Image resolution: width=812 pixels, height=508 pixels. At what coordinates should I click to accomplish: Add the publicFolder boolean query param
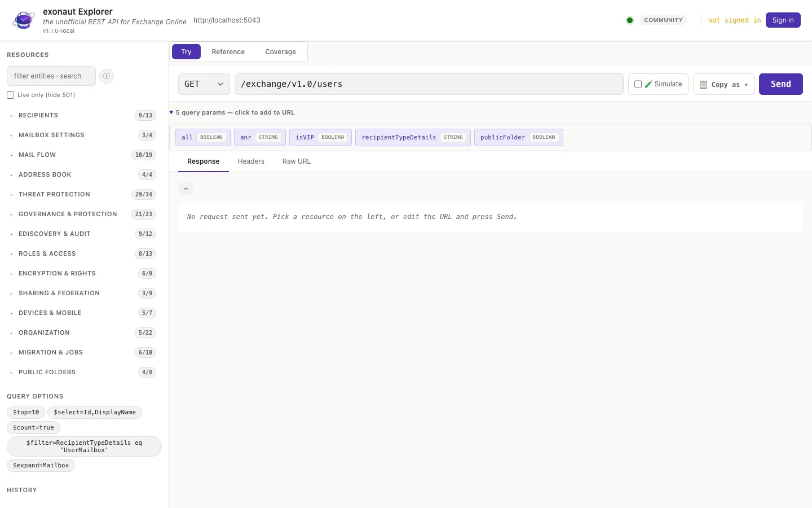pyautogui.click(x=519, y=137)
